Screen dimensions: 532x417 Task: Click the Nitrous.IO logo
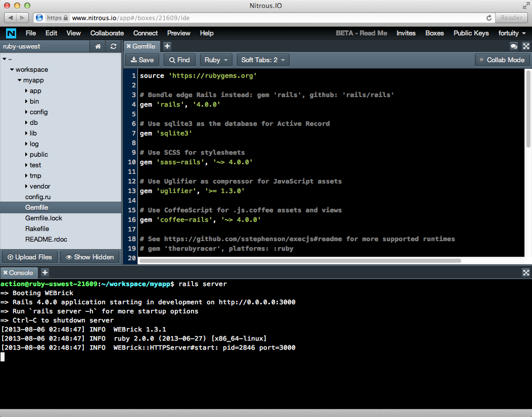tap(10, 33)
